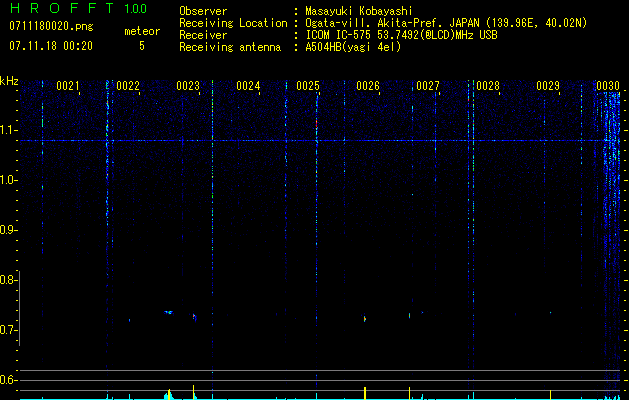
Task: Click the date stamp 07.11.18 00:20
Action: pyautogui.click(x=51, y=46)
